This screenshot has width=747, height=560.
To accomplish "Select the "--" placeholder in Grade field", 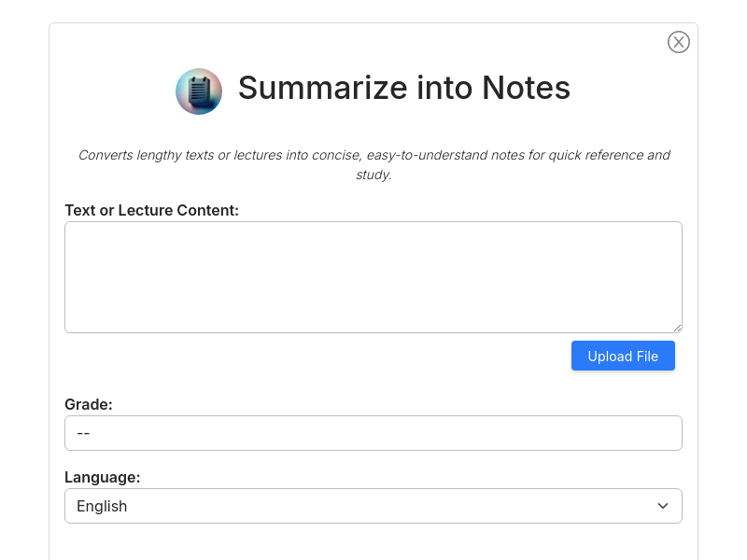I will tap(83, 433).
